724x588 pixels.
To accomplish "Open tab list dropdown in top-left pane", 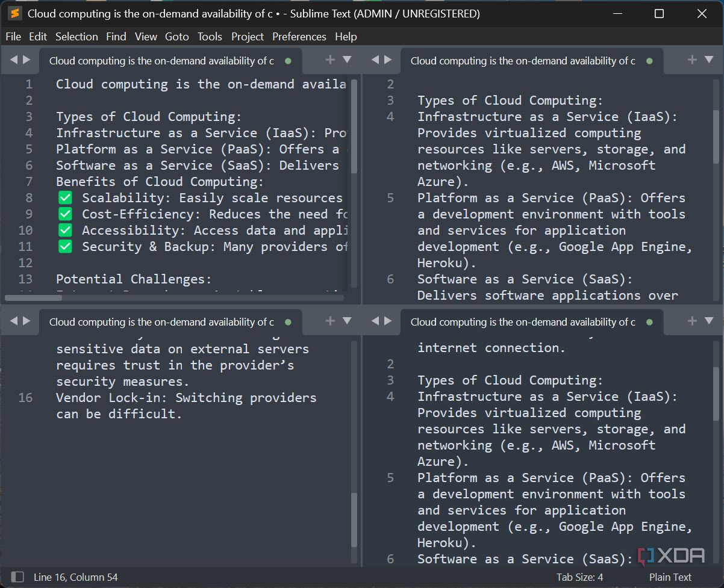I will pos(347,60).
